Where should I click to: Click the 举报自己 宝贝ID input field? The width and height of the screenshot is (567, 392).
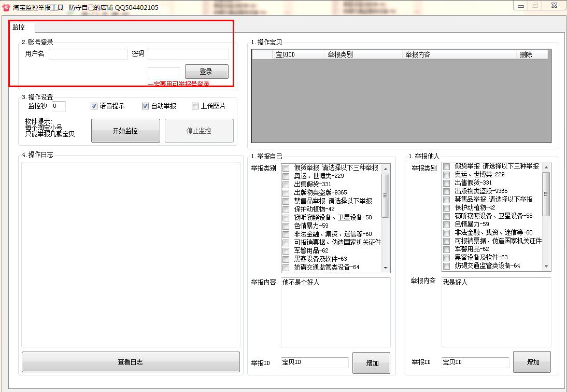coord(315,362)
